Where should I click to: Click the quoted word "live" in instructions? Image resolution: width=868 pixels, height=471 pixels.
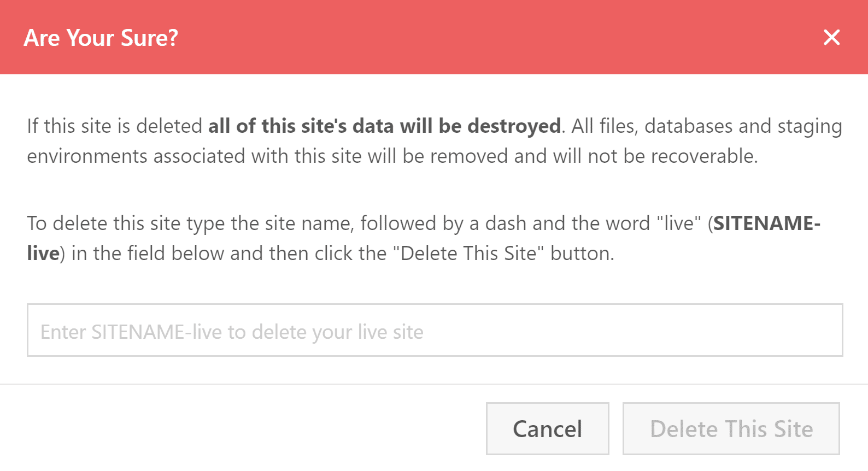click(x=678, y=223)
